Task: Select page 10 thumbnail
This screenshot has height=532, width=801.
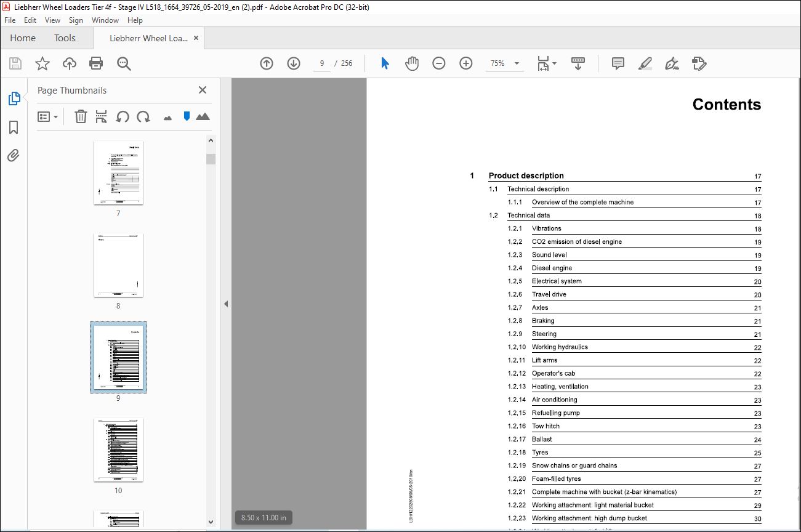Action: (x=118, y=449)
